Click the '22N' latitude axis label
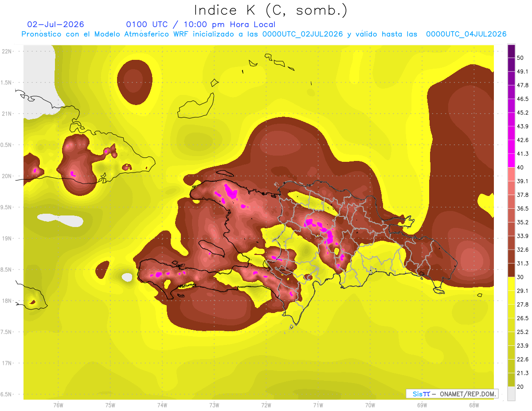 [x=7, y=51]
